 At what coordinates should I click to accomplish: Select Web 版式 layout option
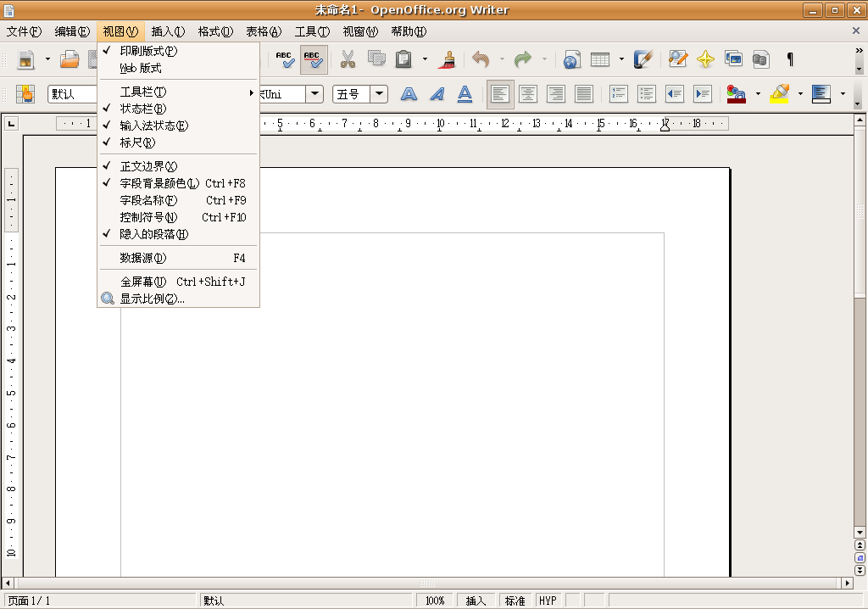pos(178,68)
